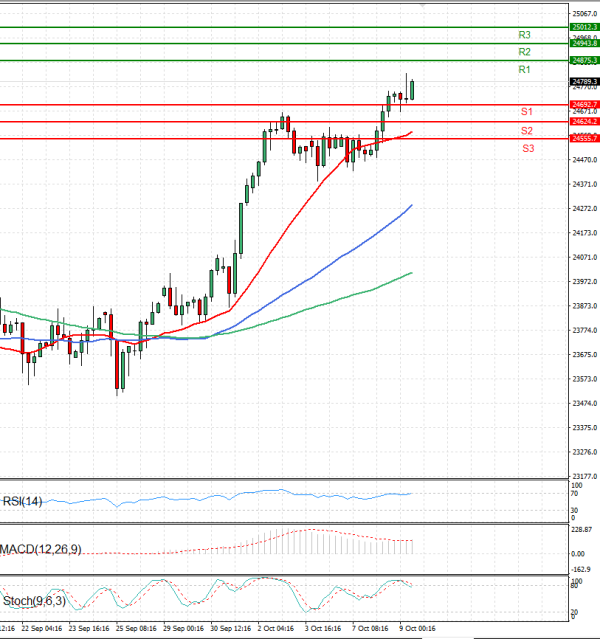Select the S3 support label
This screenshot has width=600, height=639.
point(527,148)
